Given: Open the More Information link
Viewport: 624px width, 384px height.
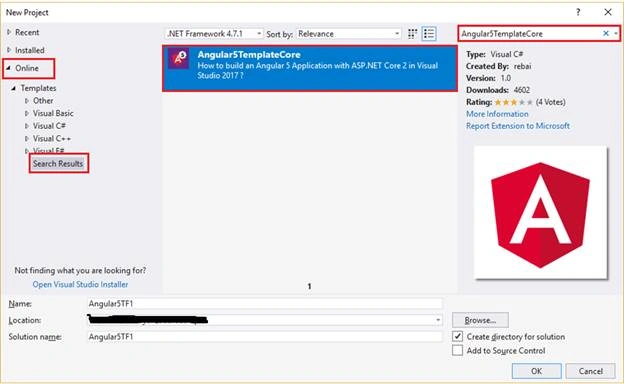Looking at the screenshot, I should point(497,114).
